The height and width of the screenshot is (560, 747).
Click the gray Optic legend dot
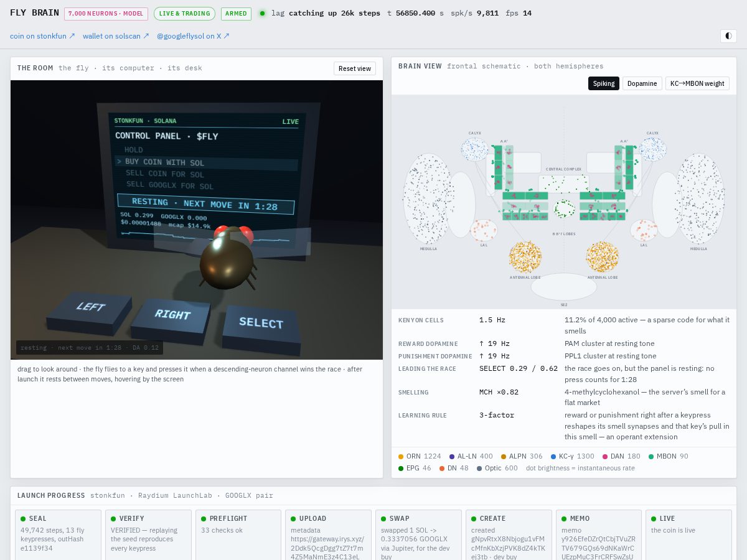tap(479, 469)
